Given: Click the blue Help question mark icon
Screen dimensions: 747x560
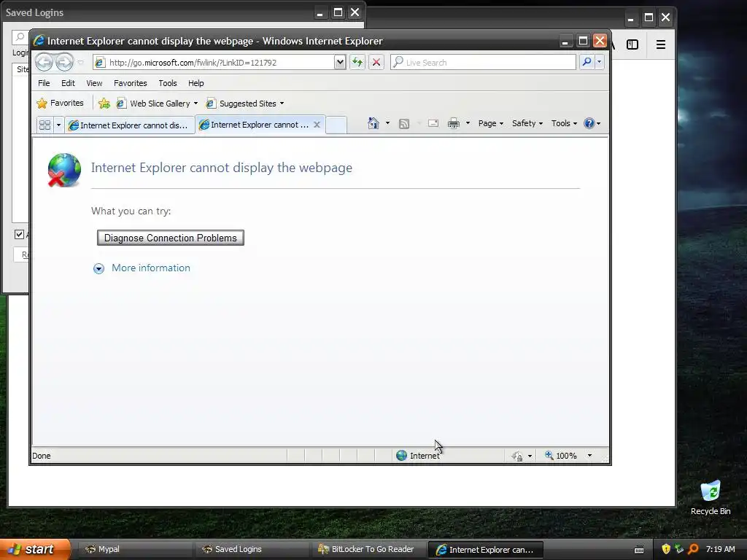Looking at the screenshot, I should click(x=589, y=123).
